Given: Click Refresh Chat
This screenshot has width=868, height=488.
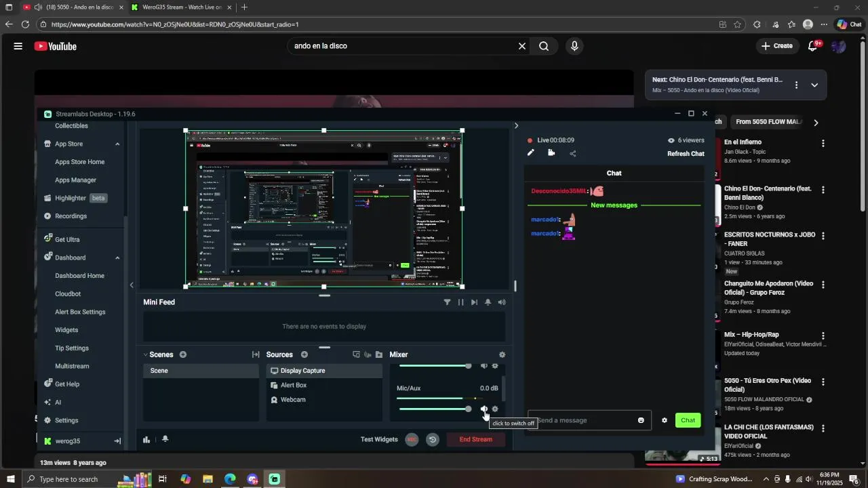Looking at the screenshot, I should click(x=686, y=154).
